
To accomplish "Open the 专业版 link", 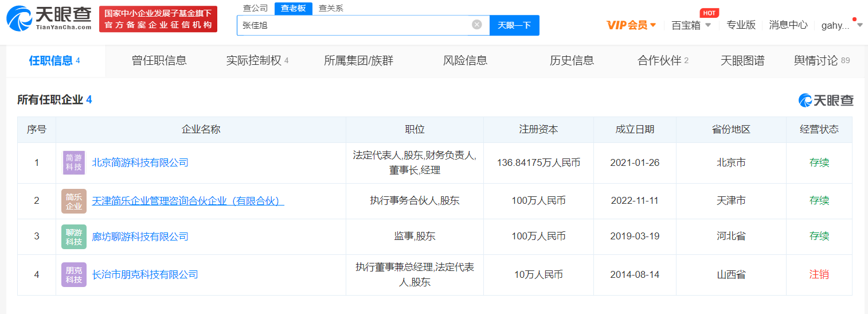I will (741, 25).
